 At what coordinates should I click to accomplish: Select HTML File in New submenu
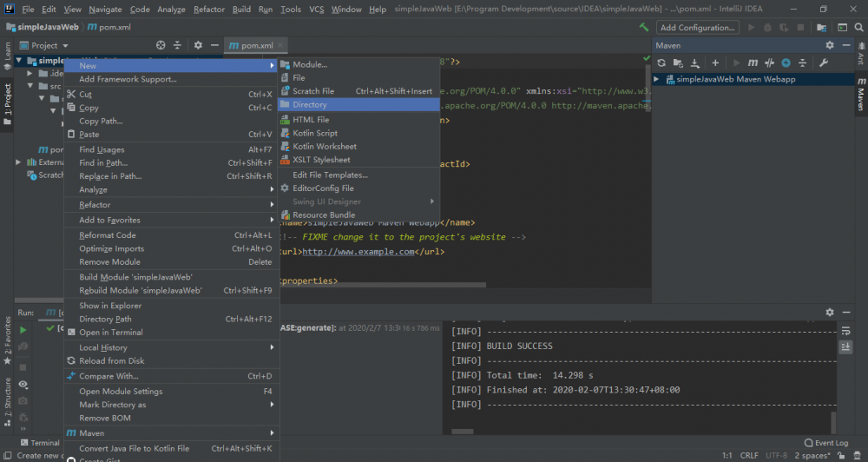pyautogui.click(x=359, y=120)
